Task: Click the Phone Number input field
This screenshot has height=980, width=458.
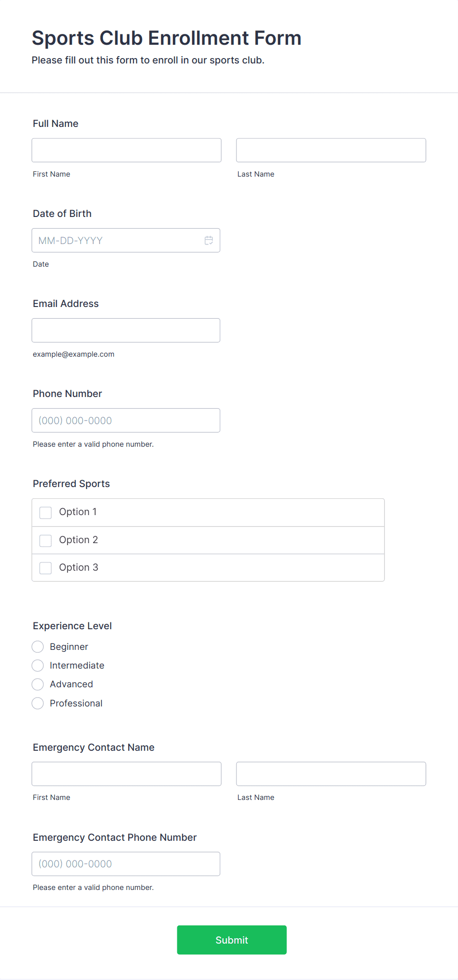Action: [126, 421]
